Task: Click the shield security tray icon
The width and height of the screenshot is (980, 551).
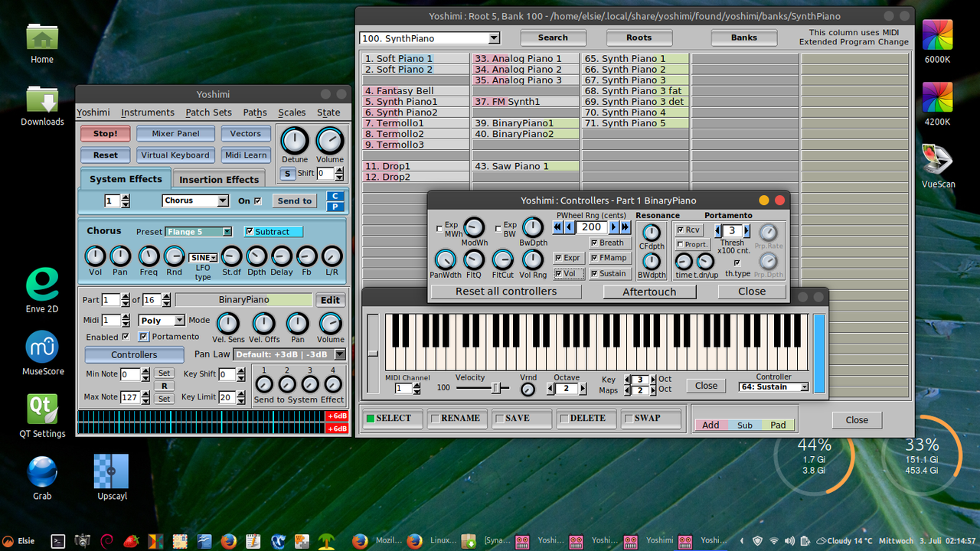Action: click(757, 541)
